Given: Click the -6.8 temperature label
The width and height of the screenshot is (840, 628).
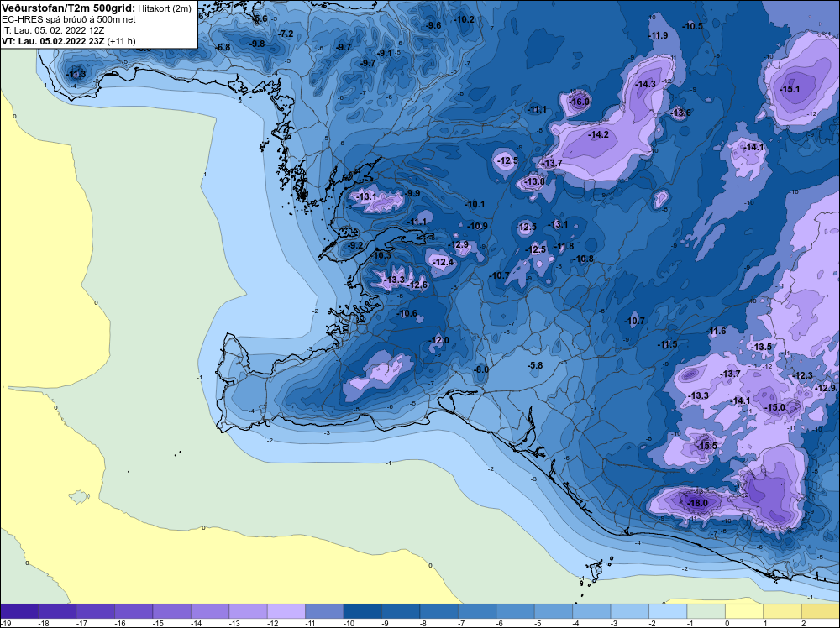Looking at the screenshot, I should pyautogui.click(x=223, y=47).
